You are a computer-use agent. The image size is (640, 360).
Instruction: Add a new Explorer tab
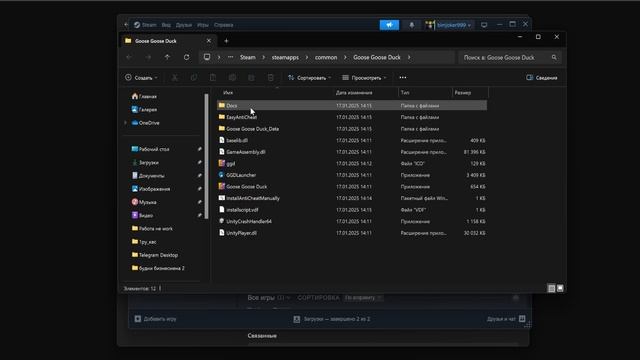226,41
